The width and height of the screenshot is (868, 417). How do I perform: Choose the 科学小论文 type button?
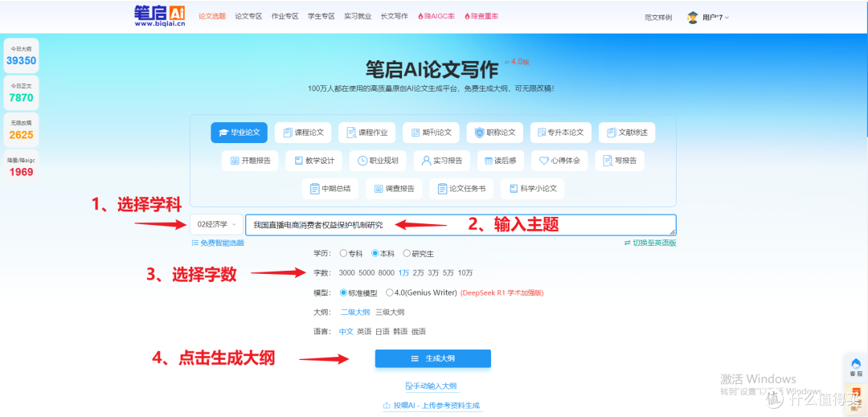(533, 189)
